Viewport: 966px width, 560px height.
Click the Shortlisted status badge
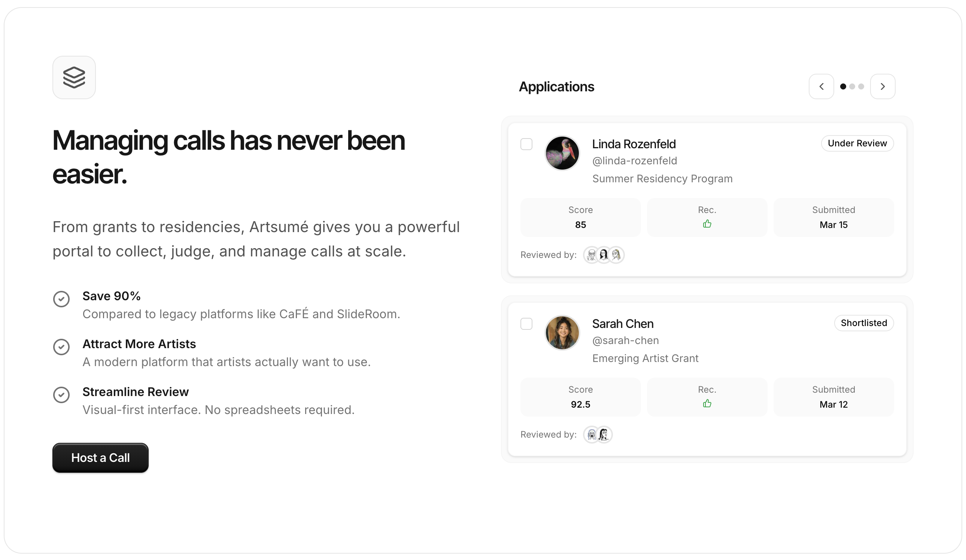point(864,323)
